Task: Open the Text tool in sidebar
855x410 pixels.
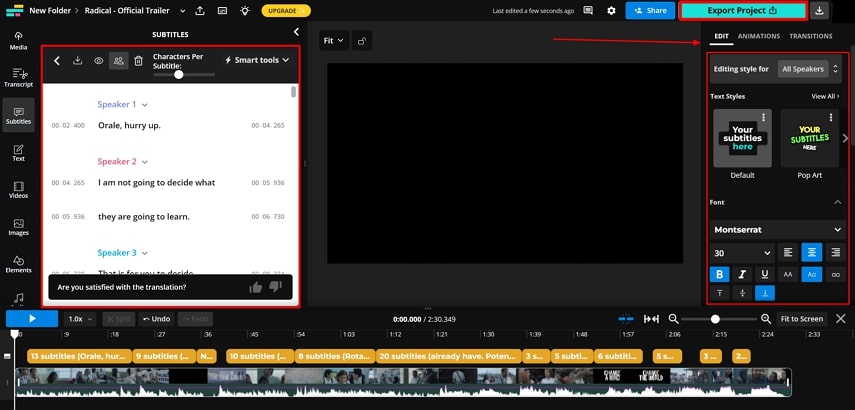Action: pos(19,152)
